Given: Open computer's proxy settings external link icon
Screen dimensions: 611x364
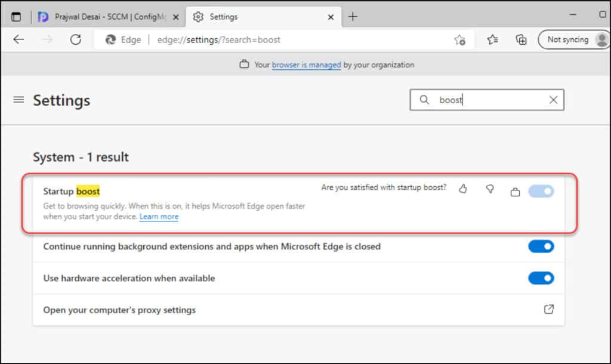Looking at the screenshot, I should [x=549, y=310].
